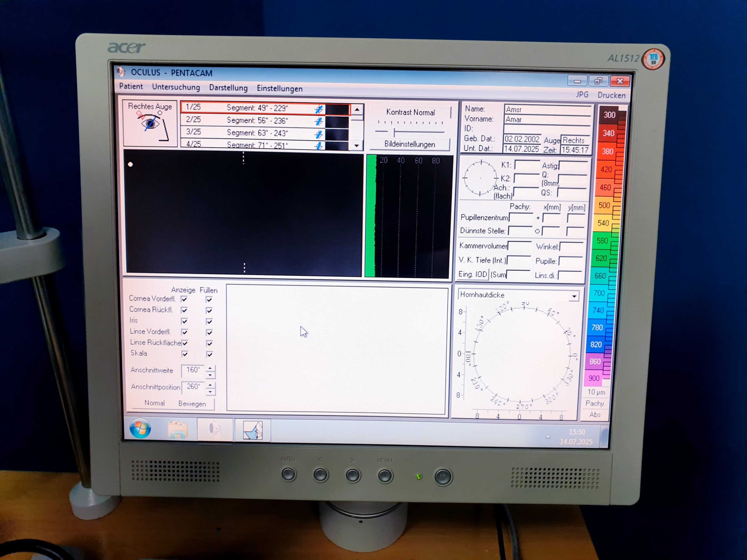The height and width of the screenshot is (560, 747).
Task: Click the Bildeinstellungen button
Action: 410,144
